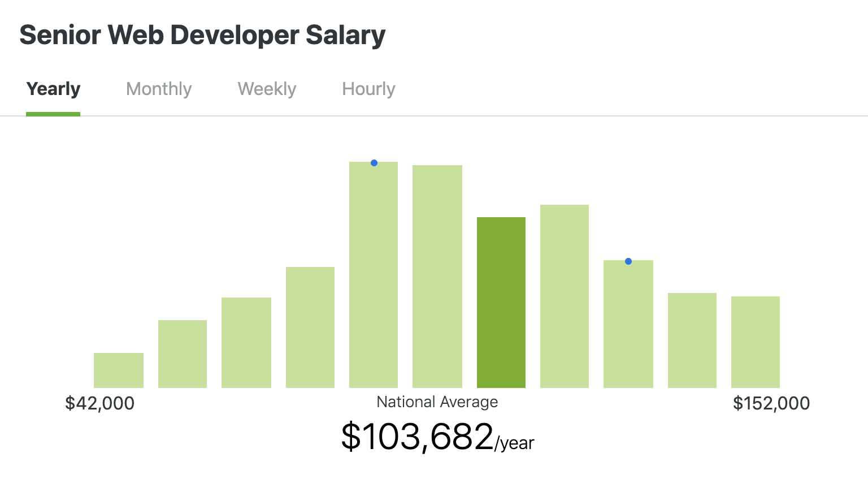Image resolution: width=868 pixels, height=483 pixels.
Task: Click the Senior Web Developer Salary heading
Action: click(x=202, y=35)
